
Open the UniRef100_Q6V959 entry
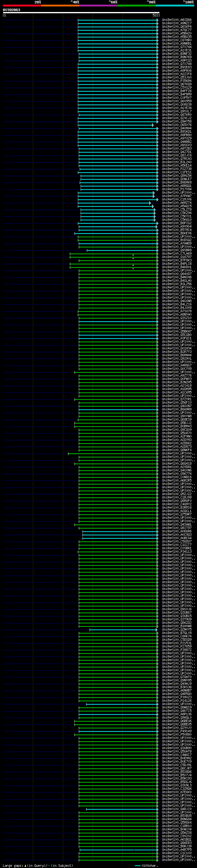[x=177, y=101]
